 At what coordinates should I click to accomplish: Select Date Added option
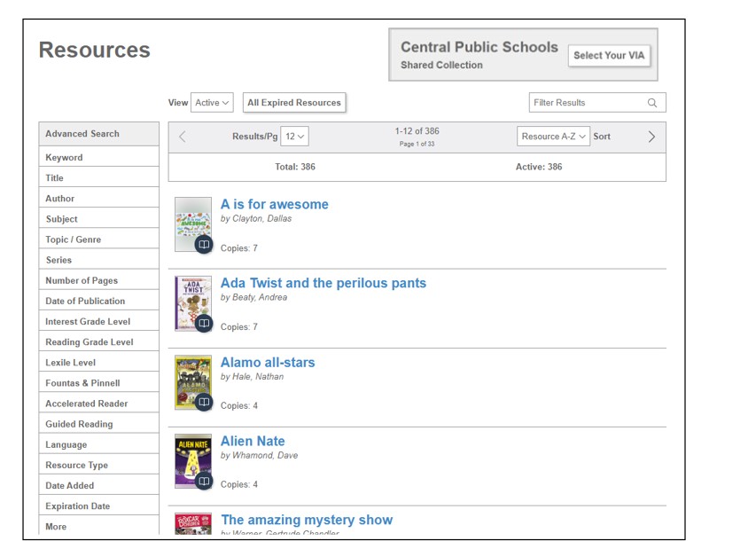click(99, 485)
